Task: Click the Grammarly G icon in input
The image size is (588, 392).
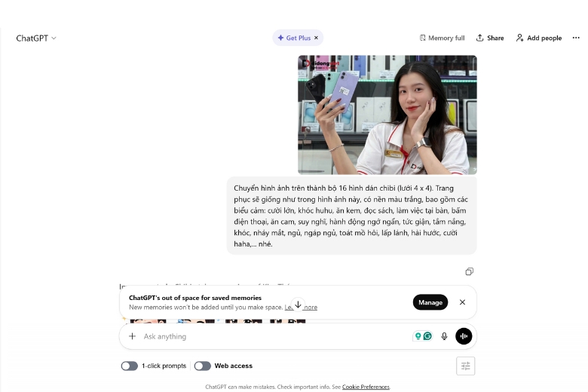Action: tap(427, 336)
